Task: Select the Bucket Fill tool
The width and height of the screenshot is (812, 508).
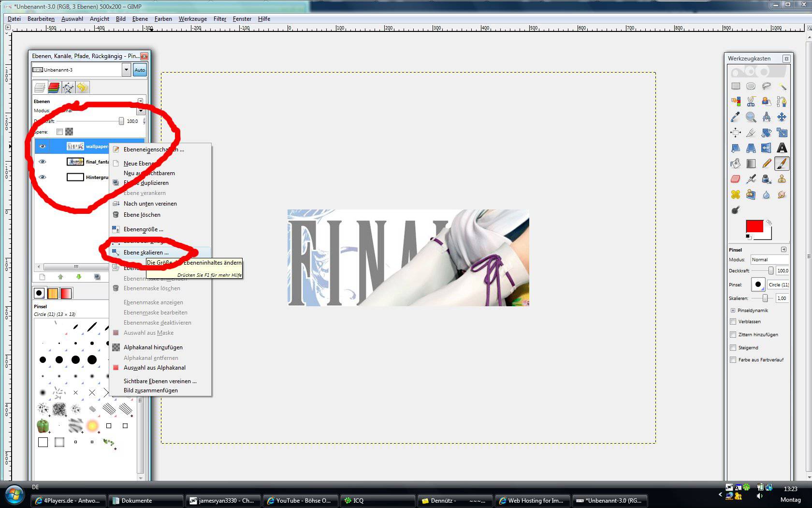Action: point(736,164)
